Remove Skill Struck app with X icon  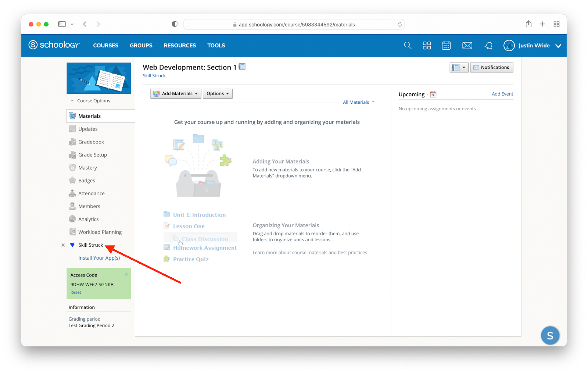coord(63,245)
